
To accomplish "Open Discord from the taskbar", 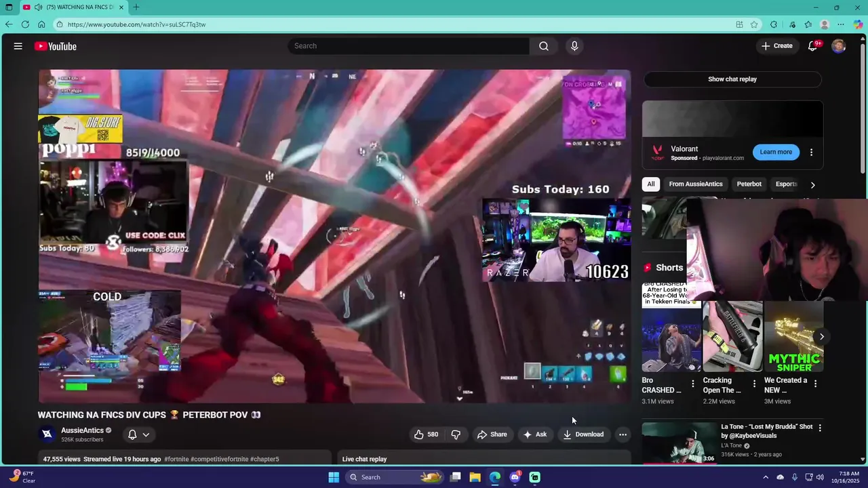I will pyautogui.click(x=515, y=477).
